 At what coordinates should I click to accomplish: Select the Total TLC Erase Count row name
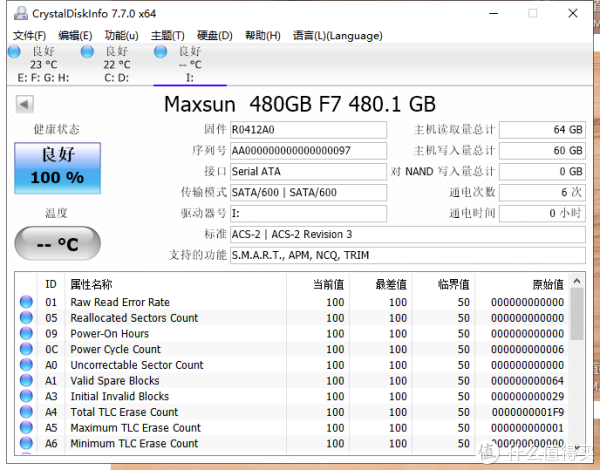(x=124, y=412)
